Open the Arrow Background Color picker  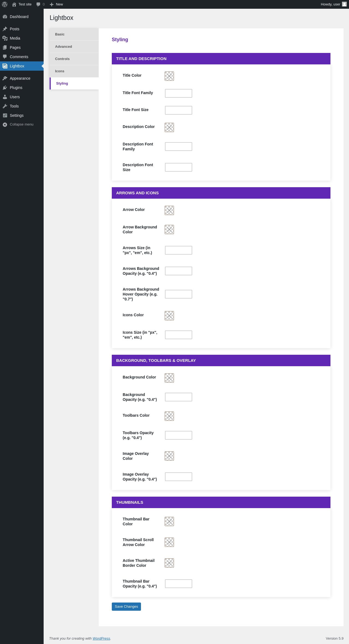[169, 229]
